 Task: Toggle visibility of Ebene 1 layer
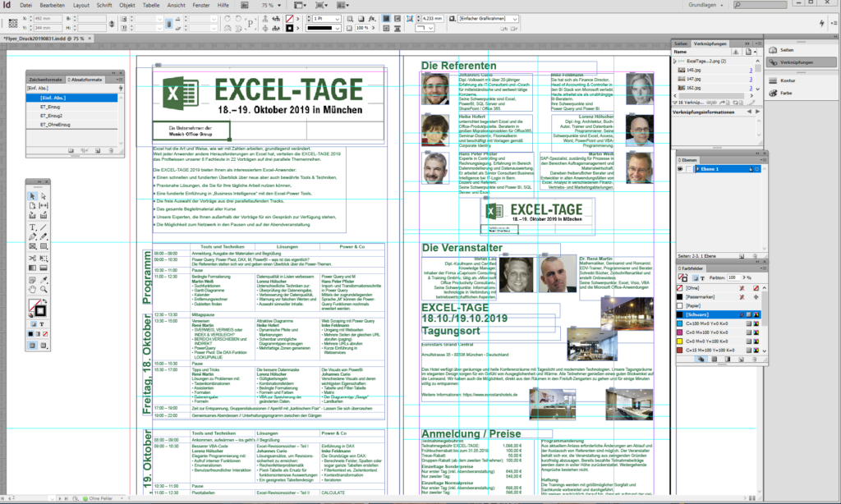coord(680,169)
